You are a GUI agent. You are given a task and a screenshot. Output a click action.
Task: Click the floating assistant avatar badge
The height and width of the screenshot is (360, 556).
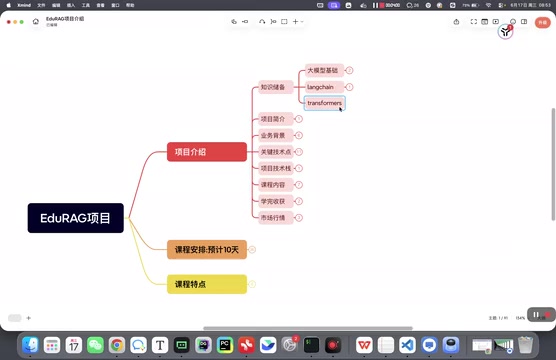(x=505, y=32)
